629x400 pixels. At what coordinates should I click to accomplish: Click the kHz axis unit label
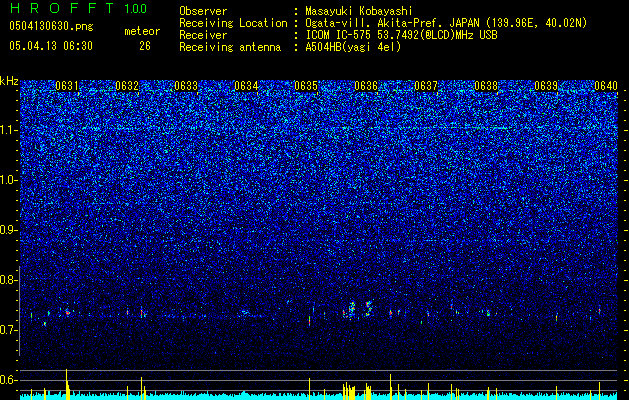(x=9, y=81)
